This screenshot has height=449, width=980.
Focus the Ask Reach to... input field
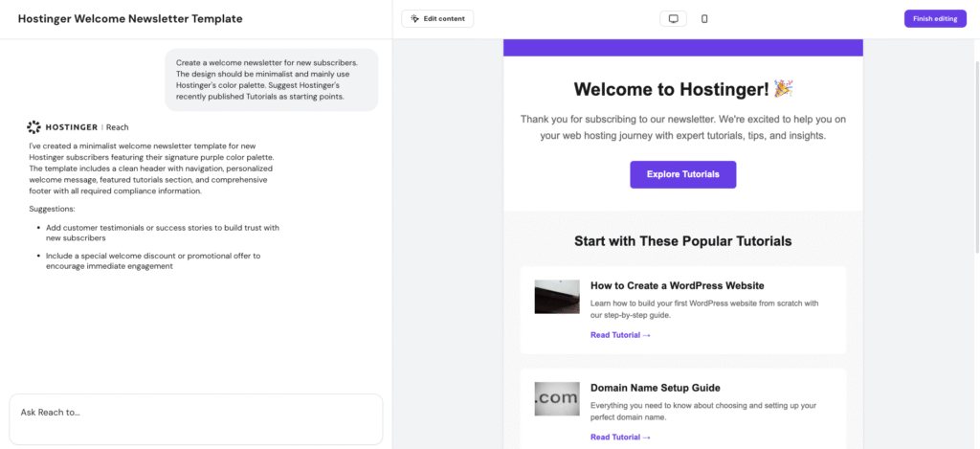point(195,413)
